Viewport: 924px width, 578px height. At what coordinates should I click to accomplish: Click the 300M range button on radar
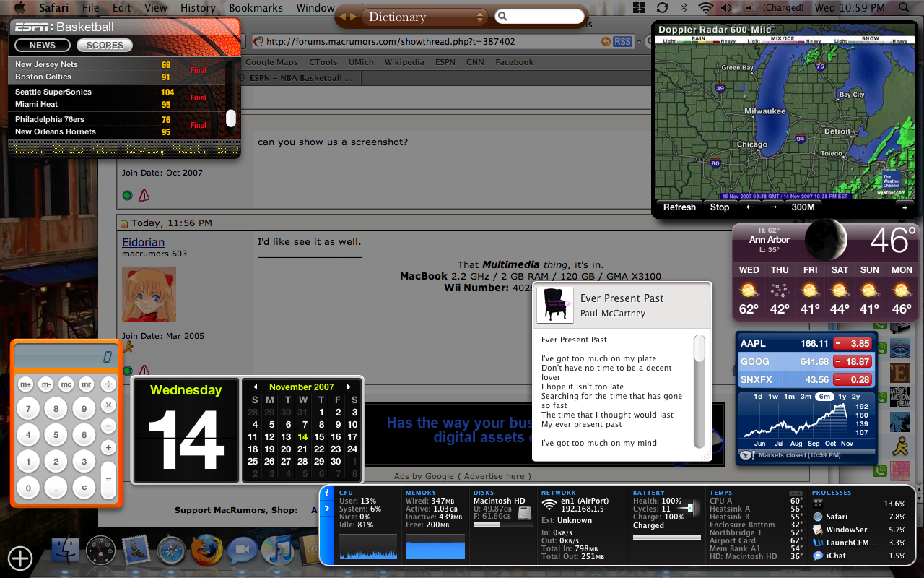(x=803, y=207)
